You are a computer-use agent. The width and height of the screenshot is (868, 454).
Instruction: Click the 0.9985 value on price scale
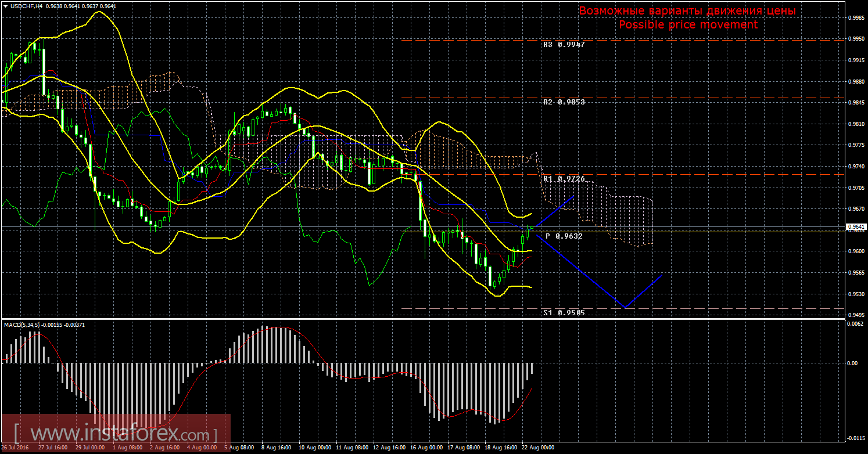tap(853, 18)
